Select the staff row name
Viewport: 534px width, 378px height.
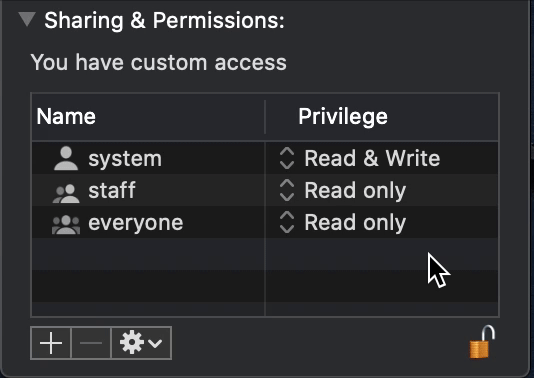(x=112, y=190)
